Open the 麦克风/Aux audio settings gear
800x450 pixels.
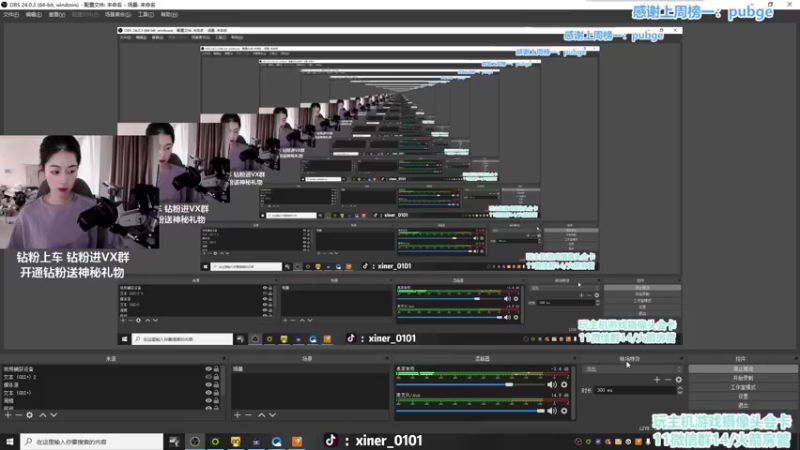coord(564,411)
